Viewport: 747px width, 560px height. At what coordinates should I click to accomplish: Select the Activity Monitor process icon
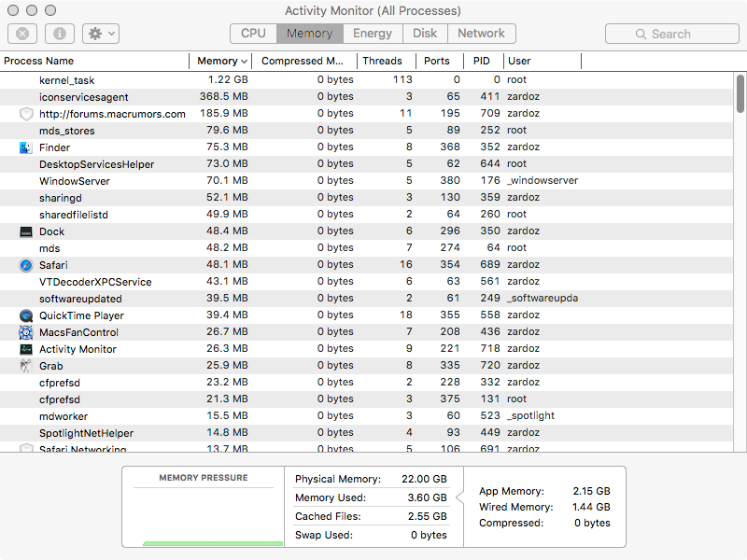click(x=26, y=349)
